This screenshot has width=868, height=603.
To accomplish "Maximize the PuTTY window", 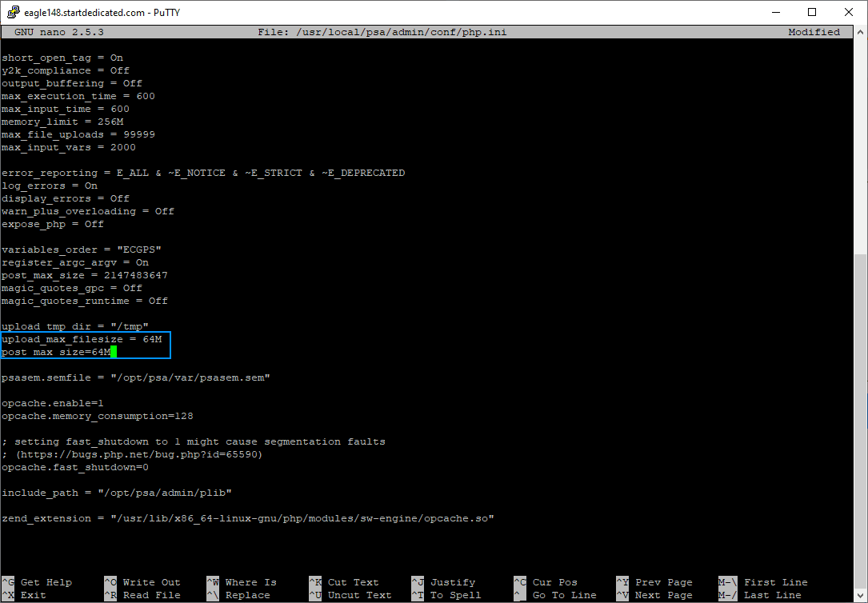I will [x=811, y=12].
